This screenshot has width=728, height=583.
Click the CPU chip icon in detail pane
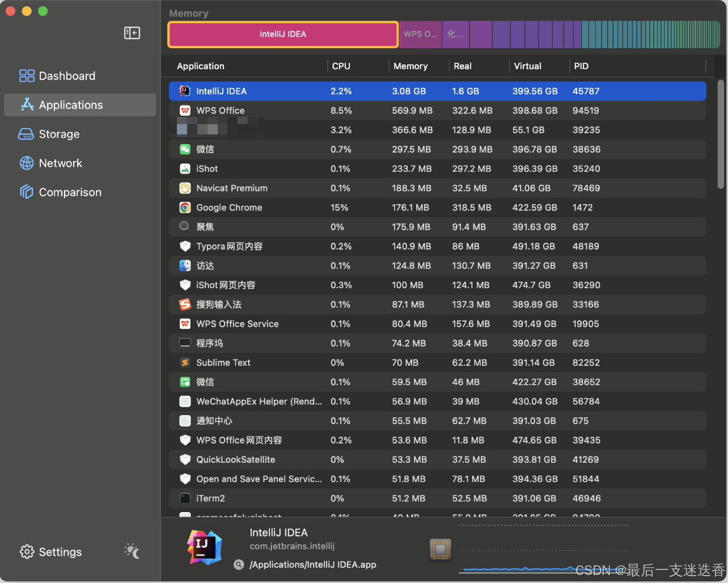(x=441, y=549)
